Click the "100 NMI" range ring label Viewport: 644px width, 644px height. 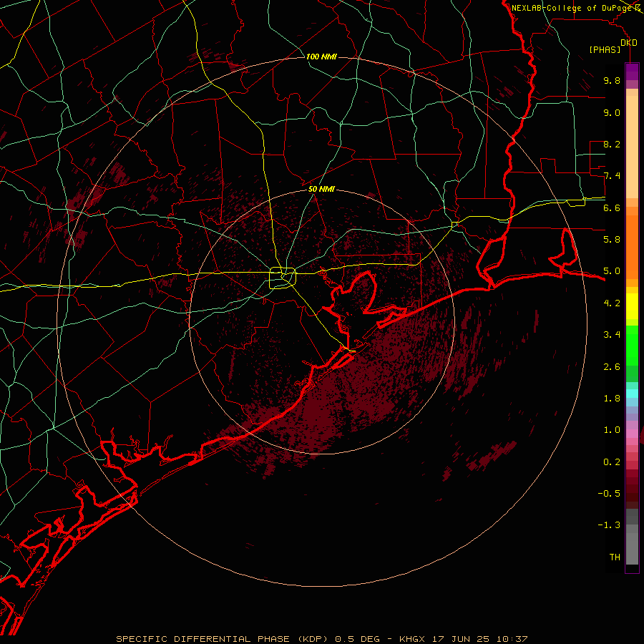coord(321,57)
